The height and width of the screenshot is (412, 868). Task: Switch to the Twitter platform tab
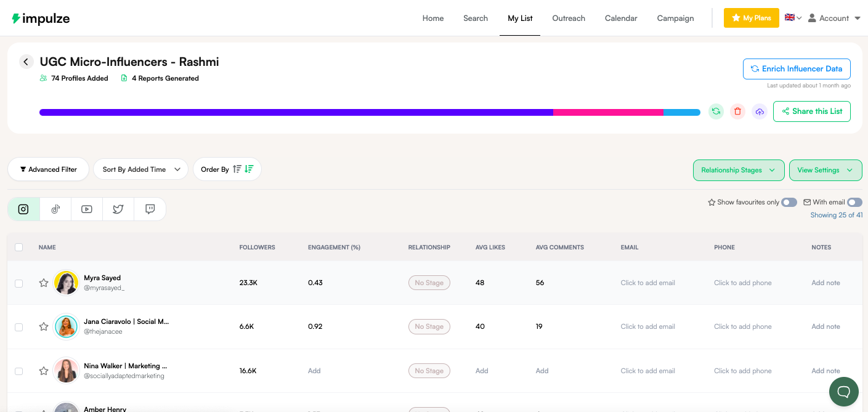[x=118, y=209]
